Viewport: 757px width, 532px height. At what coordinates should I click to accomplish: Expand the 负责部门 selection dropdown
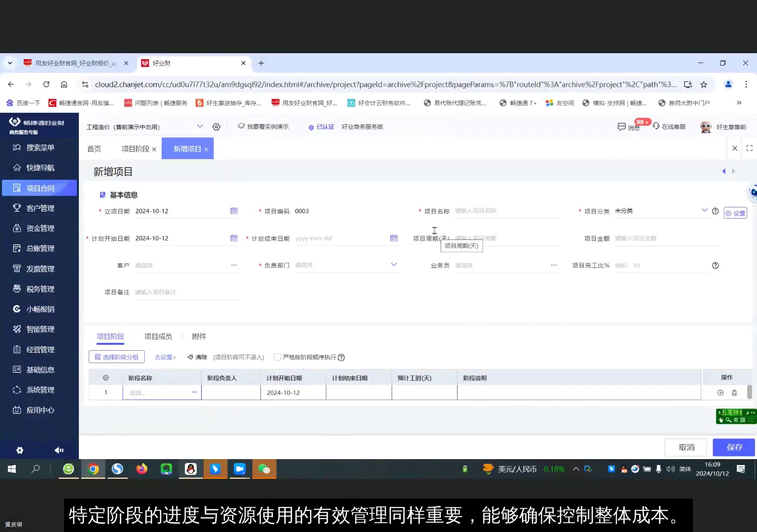[393, 265]
